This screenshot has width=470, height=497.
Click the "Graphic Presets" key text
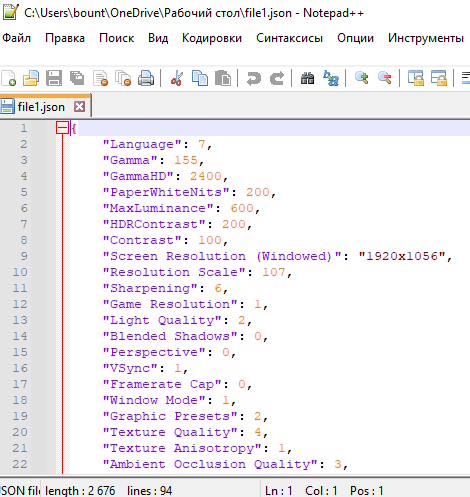tap(170, 416)
